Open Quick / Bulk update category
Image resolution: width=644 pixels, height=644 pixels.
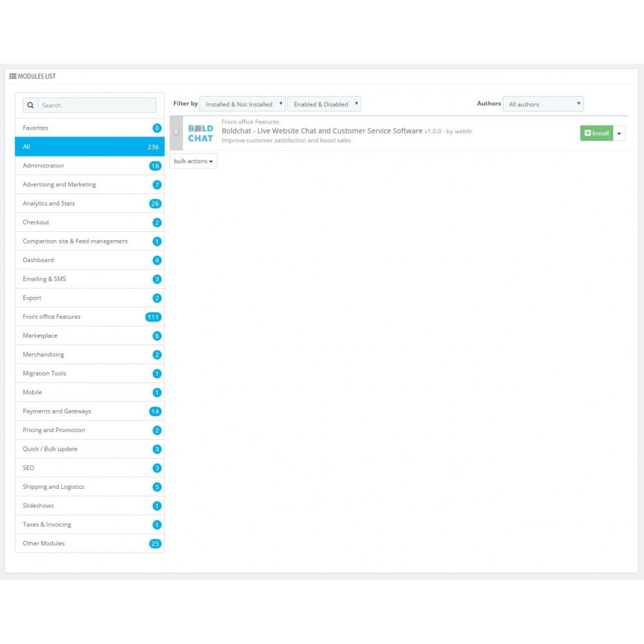point(90,449)
